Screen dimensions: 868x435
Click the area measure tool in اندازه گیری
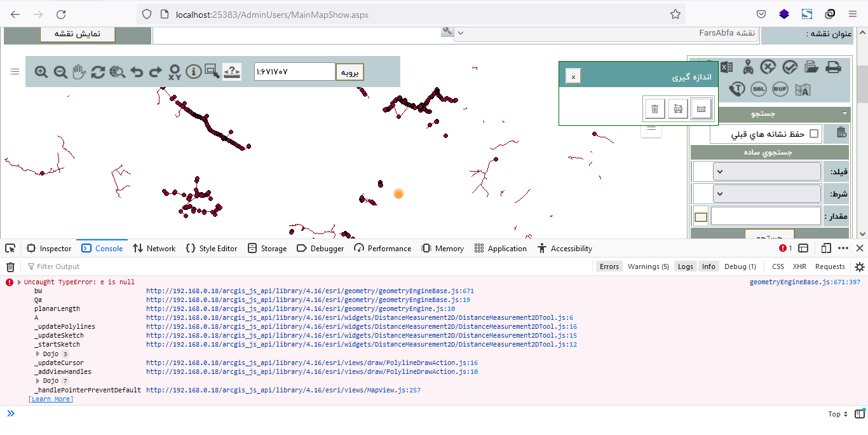[x=678, y=109]
